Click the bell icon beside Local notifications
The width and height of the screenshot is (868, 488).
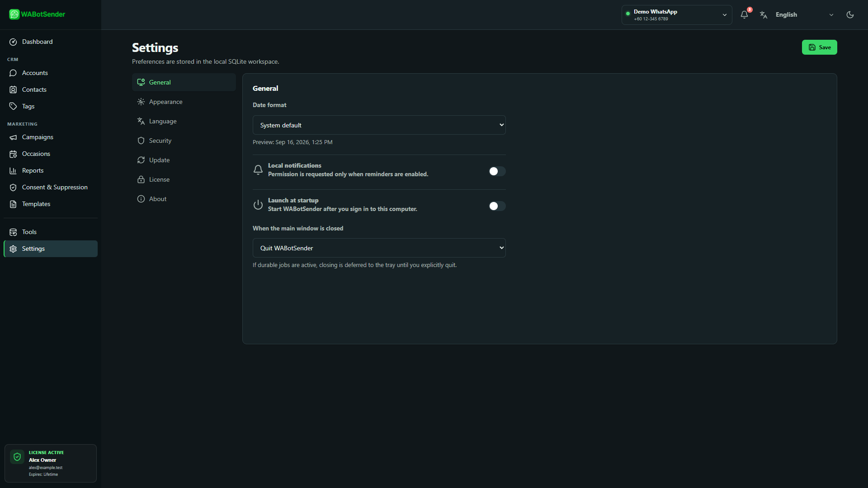(258, 170)
